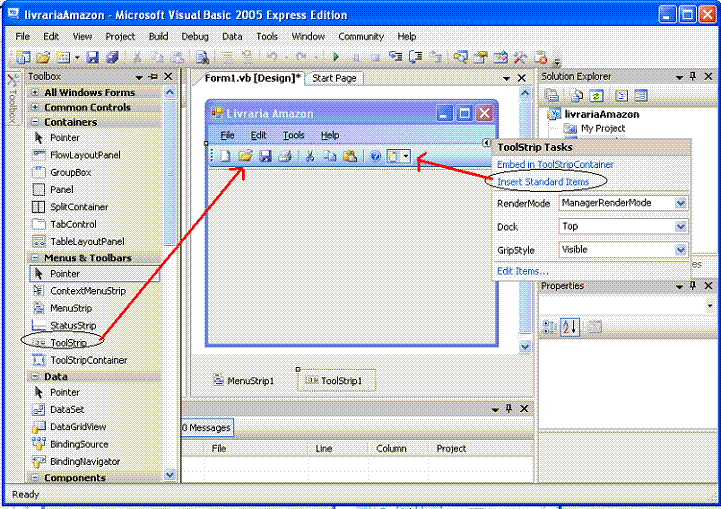Expand the Common Controls toolbox group
This screenshot has height=509, width=721.
pyautogui.click(x=35, y=107)
